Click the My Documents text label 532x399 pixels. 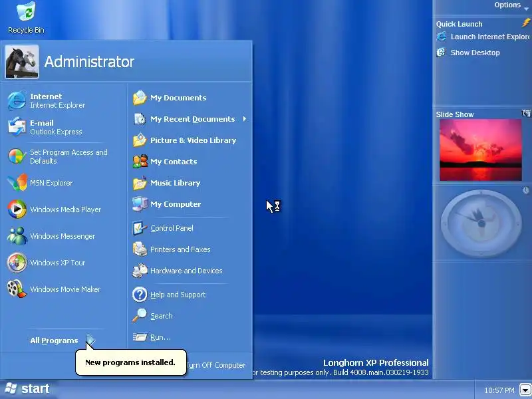tap(178, 98)
